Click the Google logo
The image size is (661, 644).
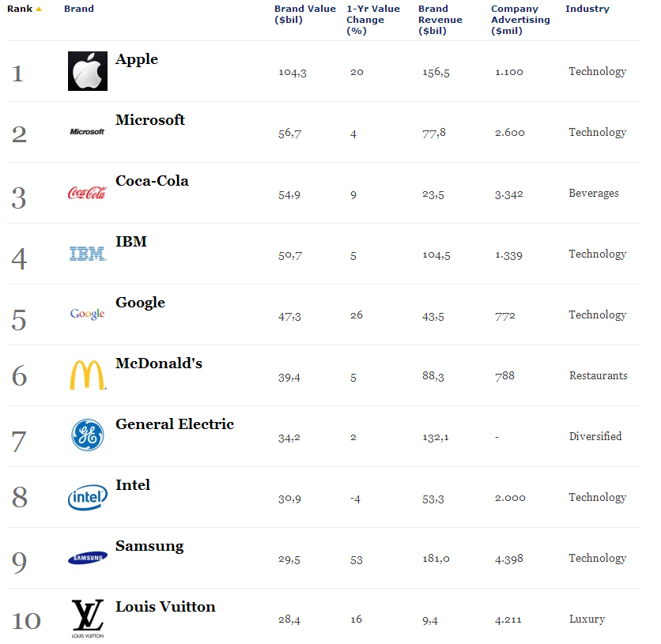[87, 314]
